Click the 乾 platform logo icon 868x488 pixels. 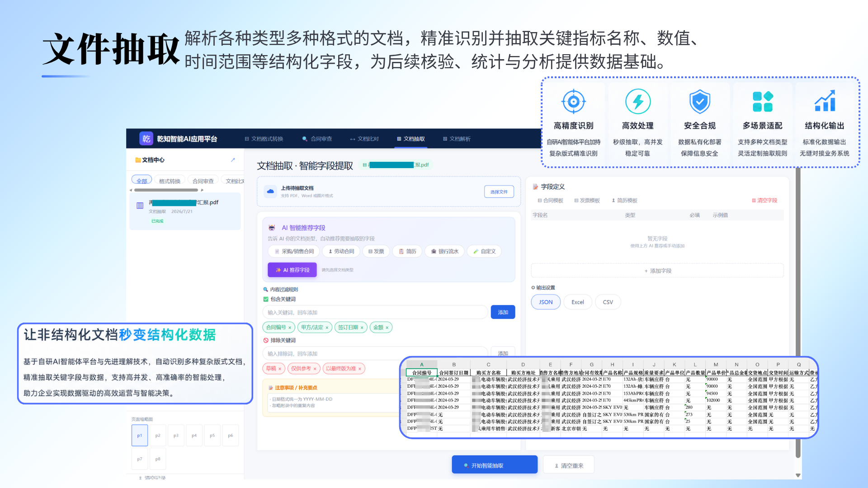(146, 139)
